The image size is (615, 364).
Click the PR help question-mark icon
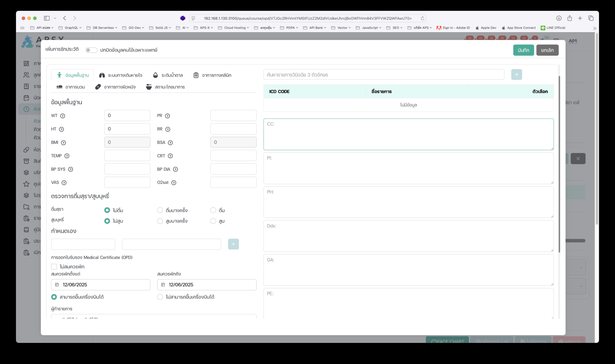click(x=167, y=116)
